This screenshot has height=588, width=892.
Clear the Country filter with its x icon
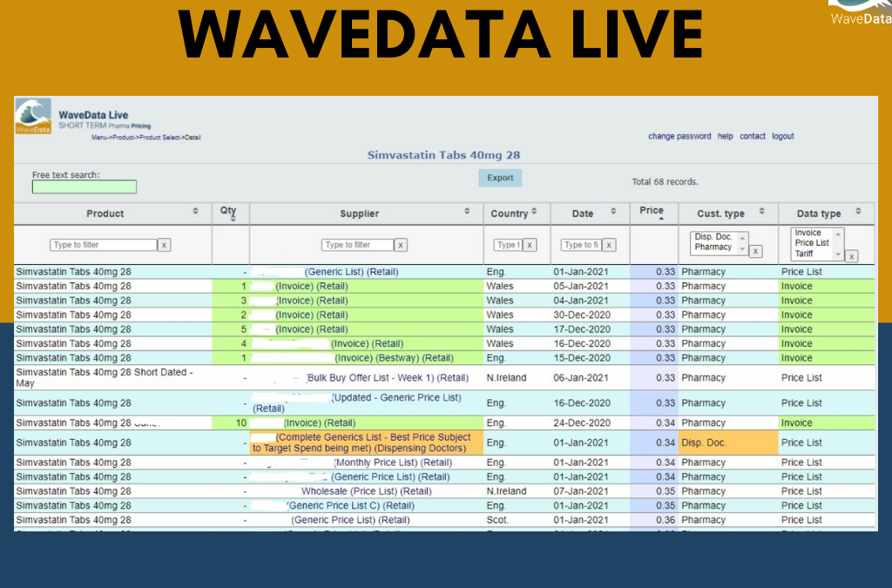click(x=531, y=245)
